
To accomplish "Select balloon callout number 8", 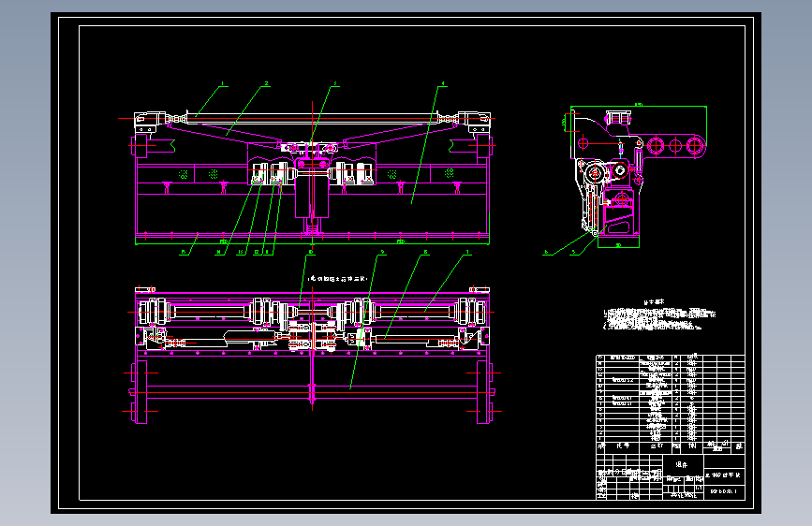I will pos(426,252).
